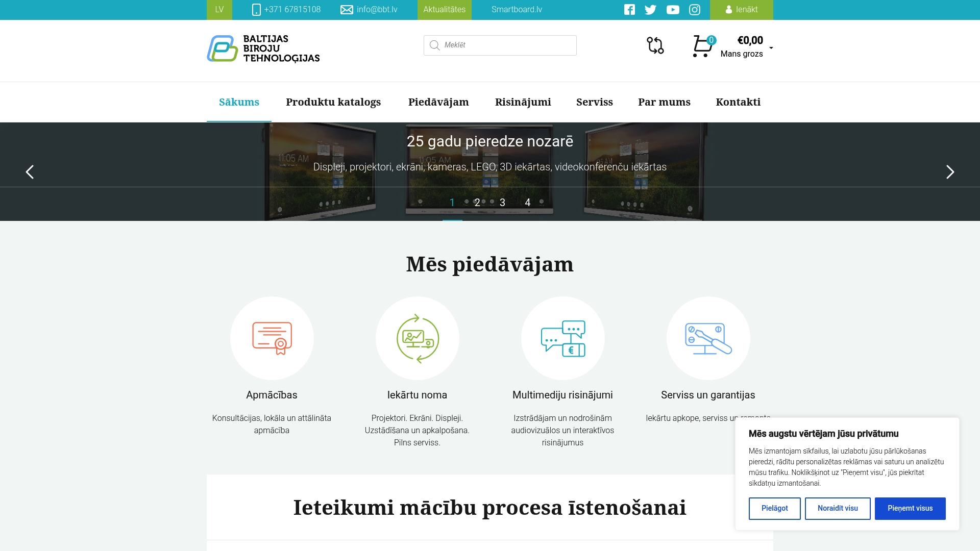The width and height of the screenshot is (980, 551).
Task: Click 'Ieteikumi mācību procesa īstenošanai' heading
Action: click(490, 508)
